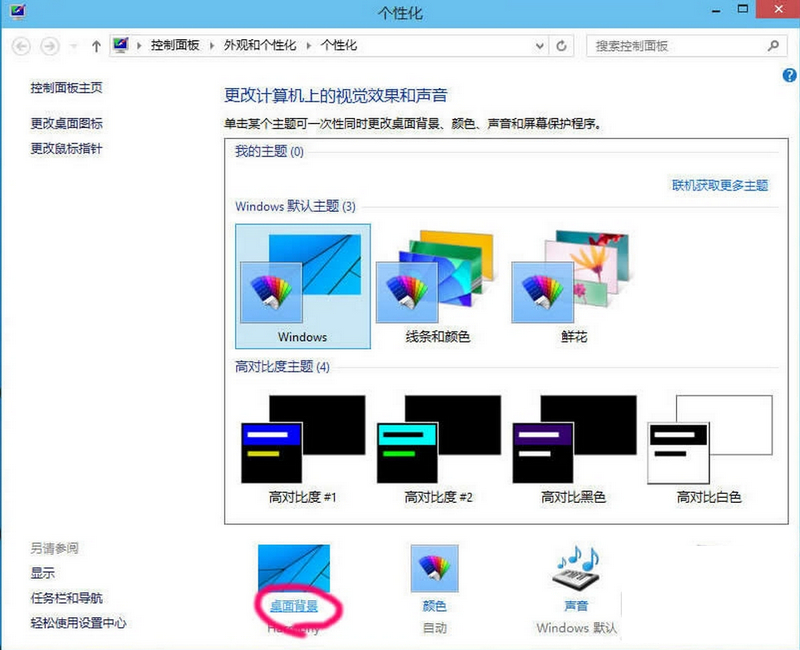Click the back navigation arrow

tap(20, 45)
